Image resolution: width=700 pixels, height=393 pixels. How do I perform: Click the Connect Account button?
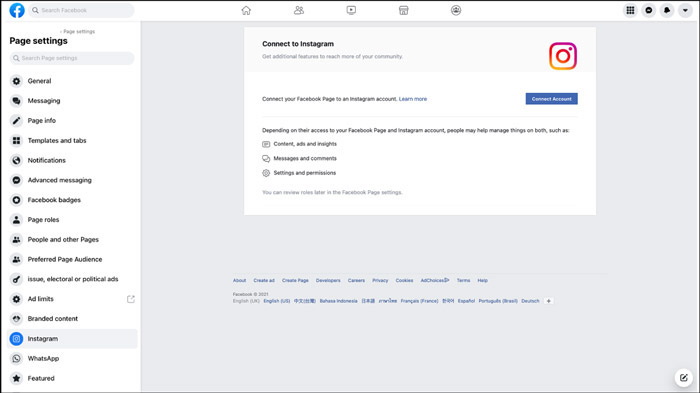551,99
